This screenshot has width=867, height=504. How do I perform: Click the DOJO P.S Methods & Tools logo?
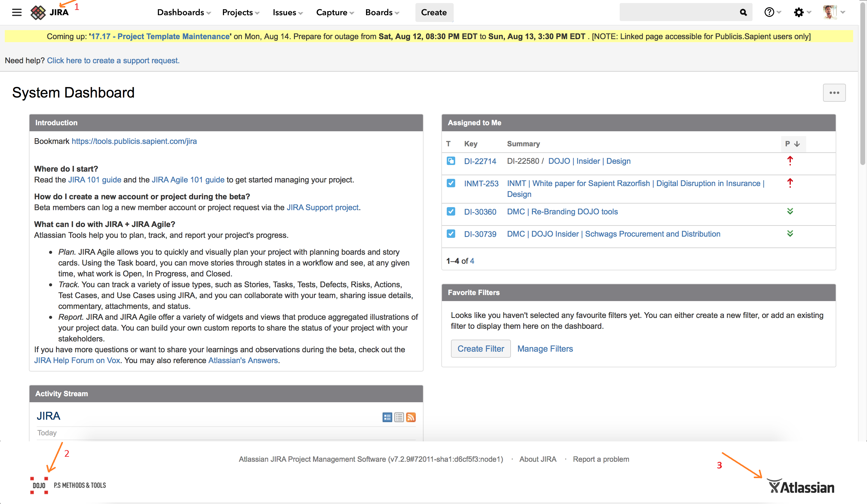click(68, 485)
